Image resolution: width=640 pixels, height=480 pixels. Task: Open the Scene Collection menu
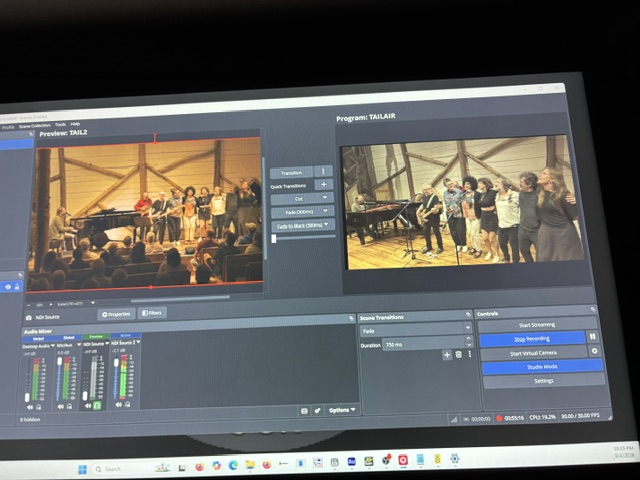coord(34,126)
